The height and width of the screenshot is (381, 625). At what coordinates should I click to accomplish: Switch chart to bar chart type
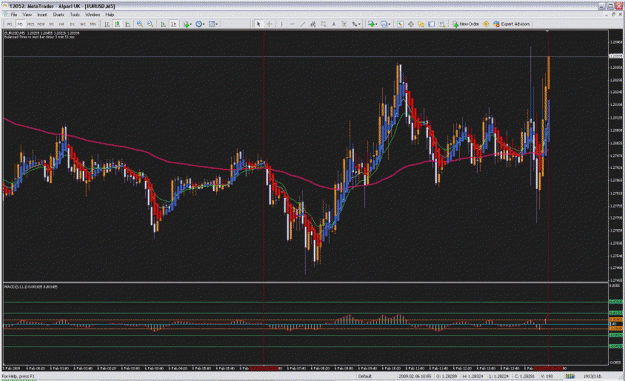(107, 24)
